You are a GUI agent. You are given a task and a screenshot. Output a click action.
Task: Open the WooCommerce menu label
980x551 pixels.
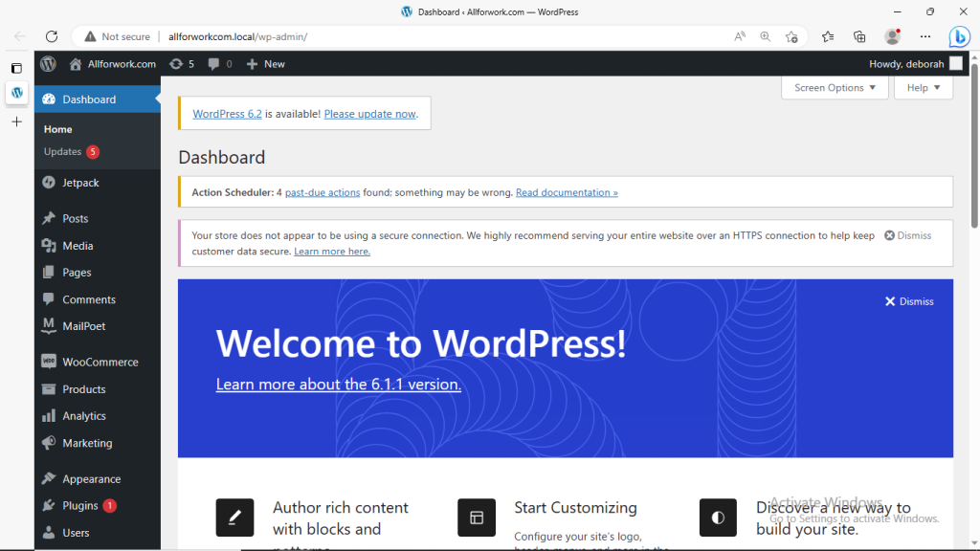click(x=100, y=362)
